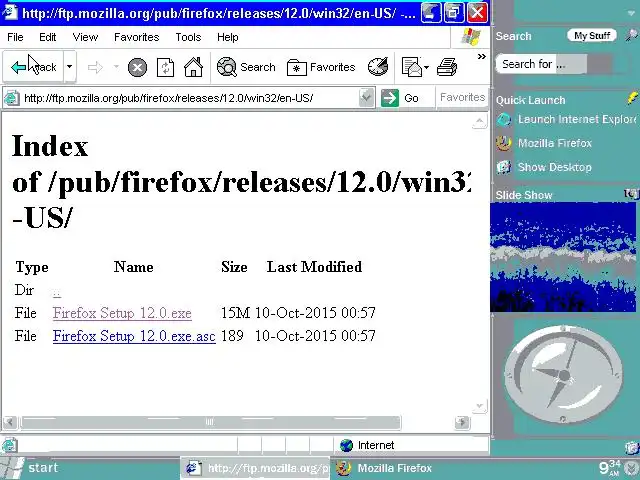Viewport: 640px width, 480px height.
Task: Click the page icon in address bar
Action: (x=11, y=98)
